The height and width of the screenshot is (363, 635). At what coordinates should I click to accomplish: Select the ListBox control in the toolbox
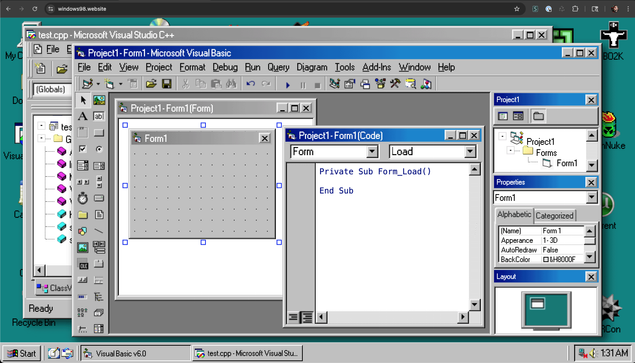click(x=99, y=166)
